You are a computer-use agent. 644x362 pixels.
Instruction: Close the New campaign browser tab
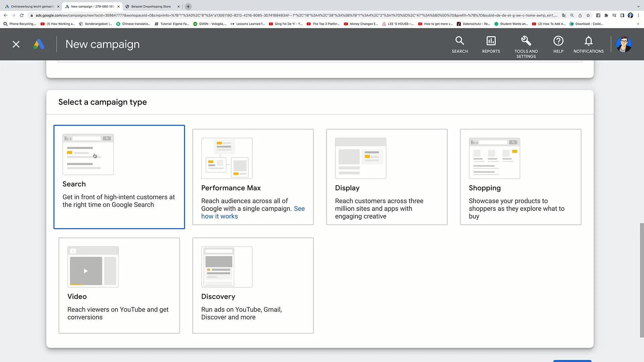(x=118, y=6)
